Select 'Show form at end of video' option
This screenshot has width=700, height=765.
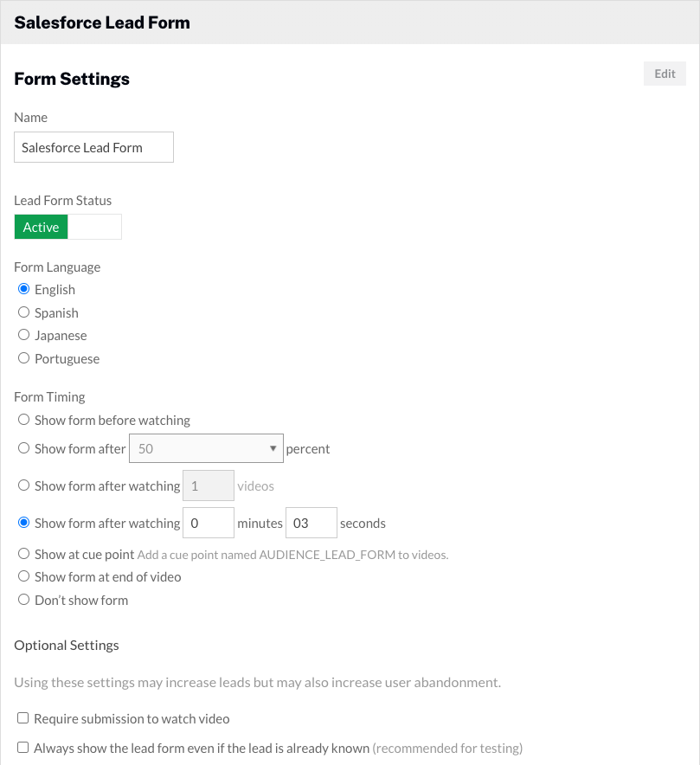(23, 575)
